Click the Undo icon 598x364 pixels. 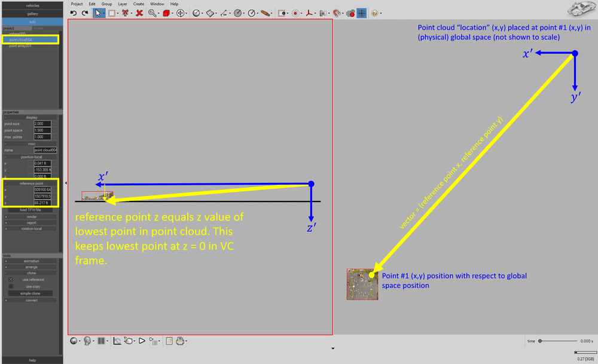click(x=72, y=13)
